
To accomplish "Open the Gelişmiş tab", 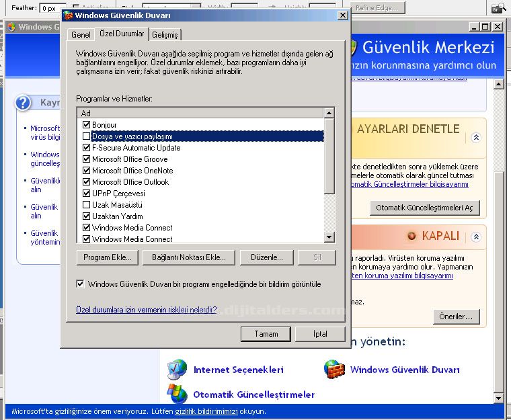I will pos(165,35).
